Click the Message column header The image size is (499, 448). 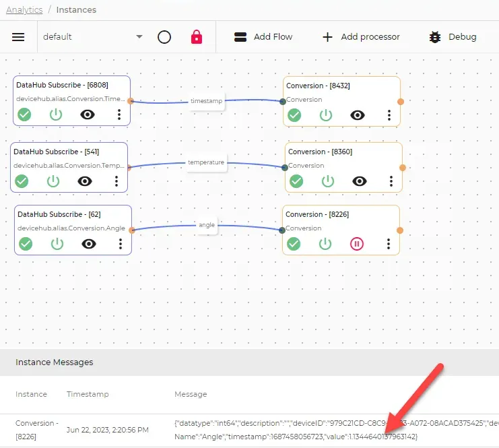tap(191, 394)
